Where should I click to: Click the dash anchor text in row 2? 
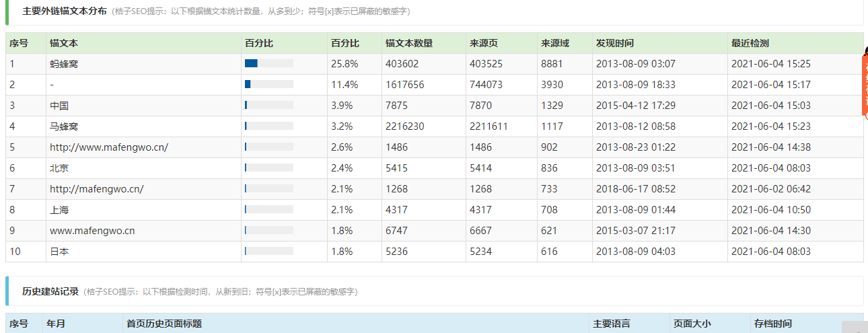pos(52,85)
